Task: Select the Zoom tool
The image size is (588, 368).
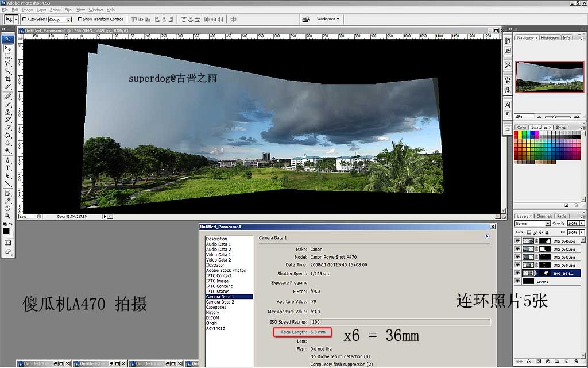Action: (7, 216)
